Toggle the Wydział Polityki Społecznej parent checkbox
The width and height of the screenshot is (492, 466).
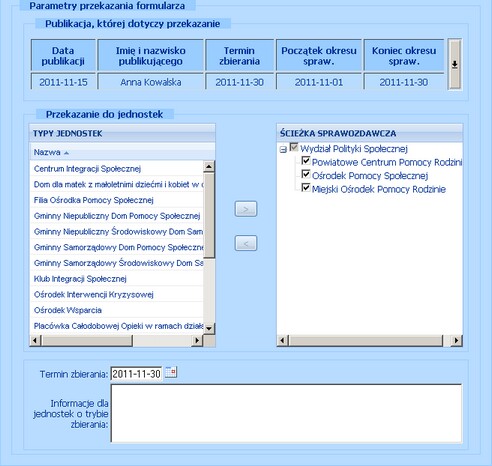pyautogui.click(x=294, y=147)
